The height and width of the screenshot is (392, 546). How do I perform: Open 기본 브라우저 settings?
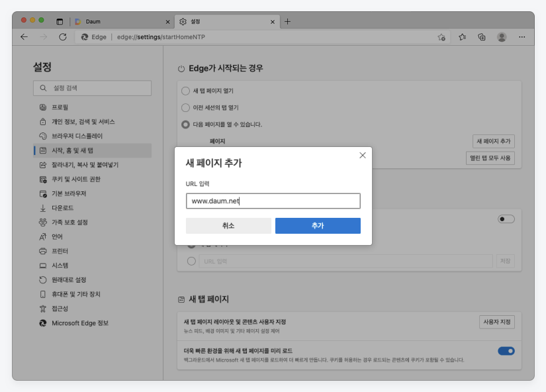tap(92, 193)
